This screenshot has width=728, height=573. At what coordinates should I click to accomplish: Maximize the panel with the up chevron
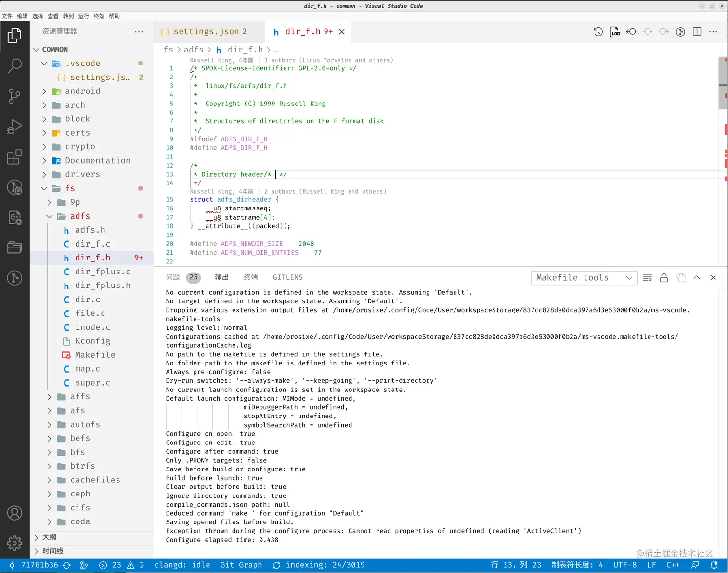(697, 278)
